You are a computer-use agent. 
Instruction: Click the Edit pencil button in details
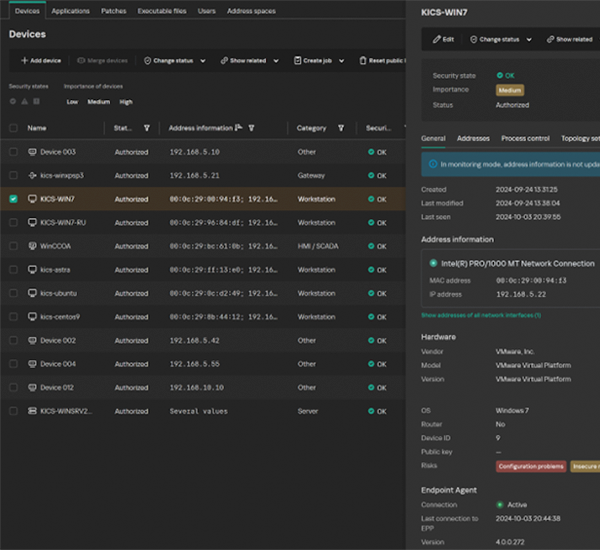pos(443,39)
